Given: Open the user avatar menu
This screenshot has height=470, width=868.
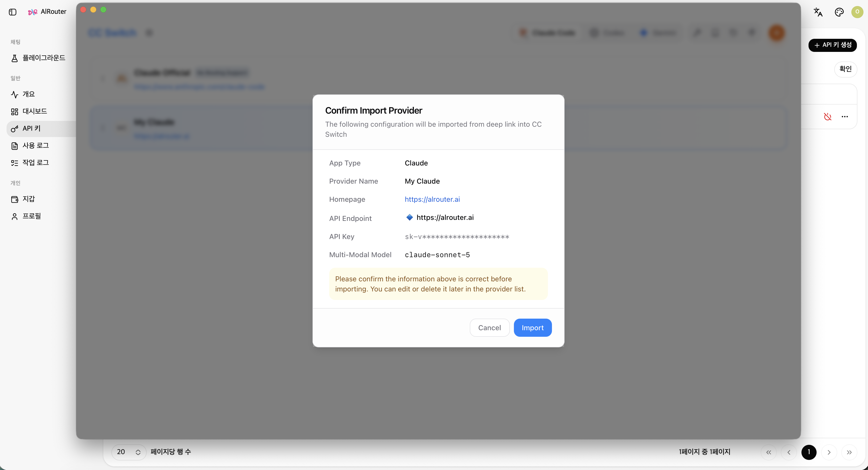Looking at the screenshot, I should 857,12.
